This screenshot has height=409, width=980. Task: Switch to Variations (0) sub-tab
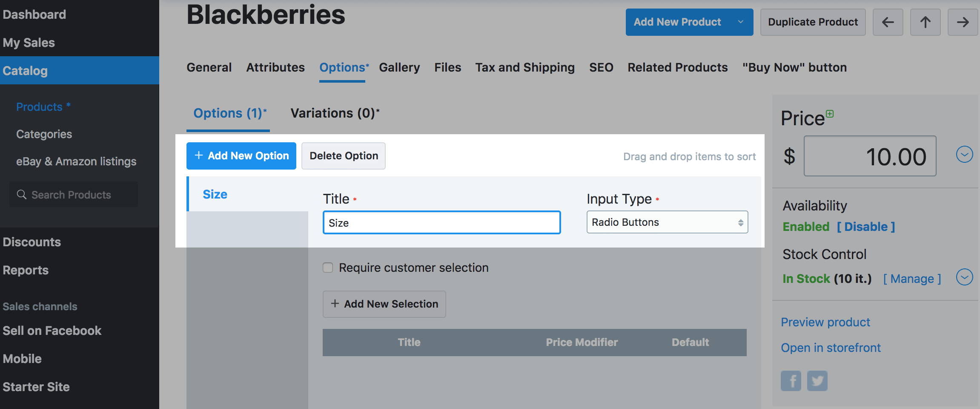[x=335, y=113]
